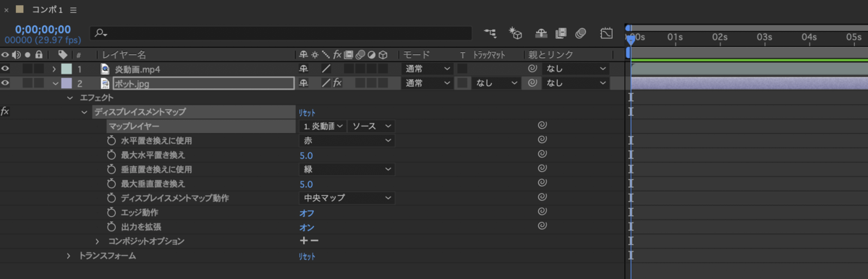The image size is (868, 279).
Task: Click the stopwatch for 出力を拡張
Action: pos(111,226)
